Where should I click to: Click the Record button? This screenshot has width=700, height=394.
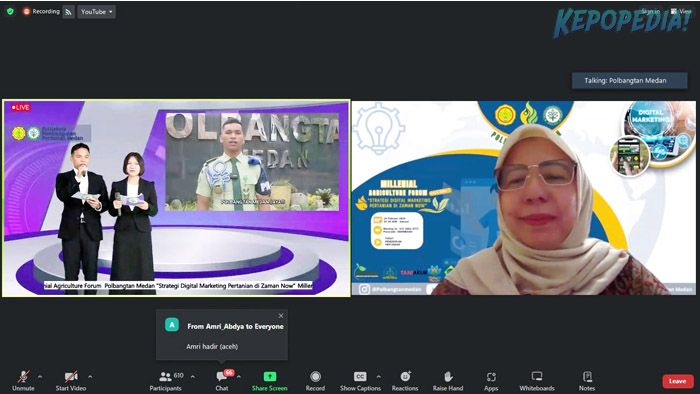(x=315, y=381)
